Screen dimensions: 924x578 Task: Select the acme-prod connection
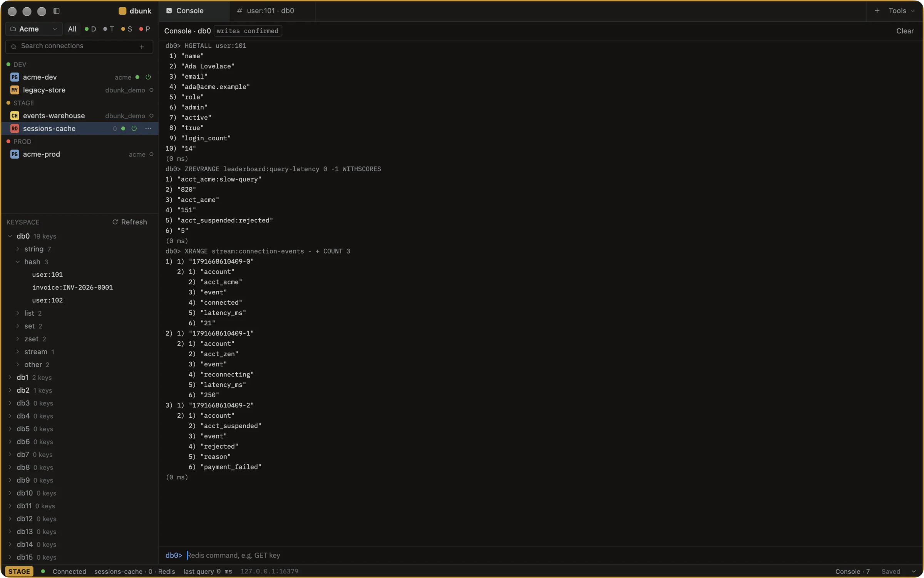[x=80, y=154]
